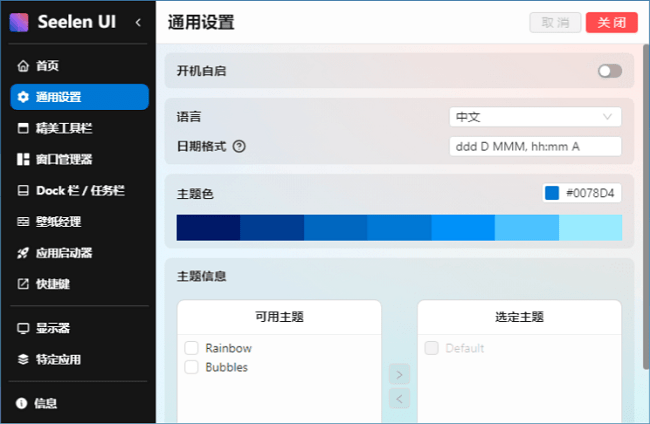Screen dimensions: 650x424
Task: Click the 窗口管理器 window manager icon
Action: [x=24, y=159]
